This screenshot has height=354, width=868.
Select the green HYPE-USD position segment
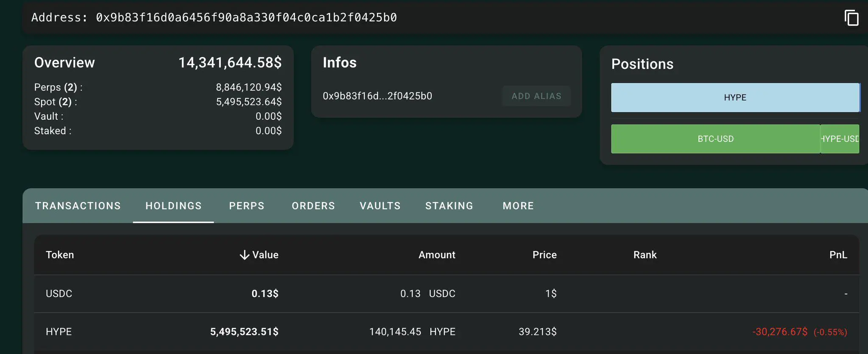(840, 139)
